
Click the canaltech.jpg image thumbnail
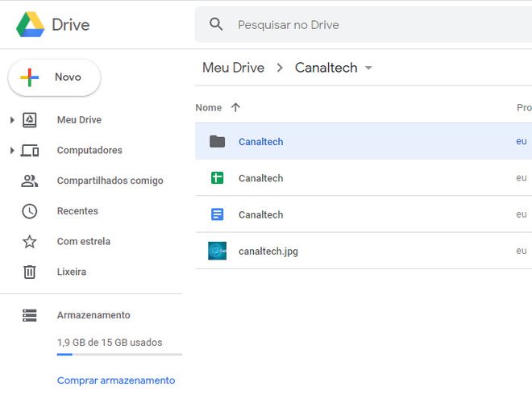click(217, 251)
